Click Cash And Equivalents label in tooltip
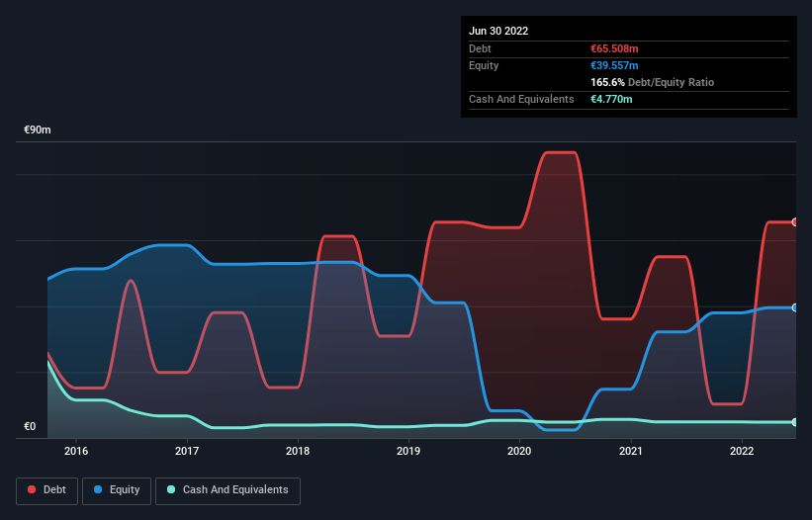812x520 pixels. click(521, 99)
